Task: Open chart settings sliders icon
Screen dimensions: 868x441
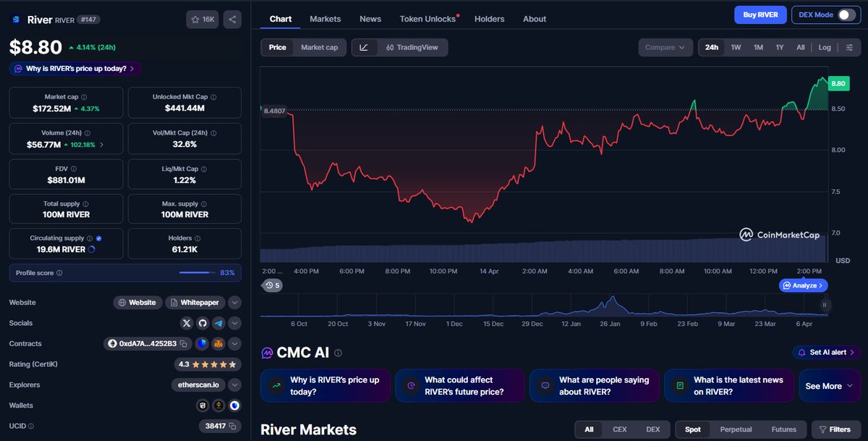Action: [x=849, y=47]
